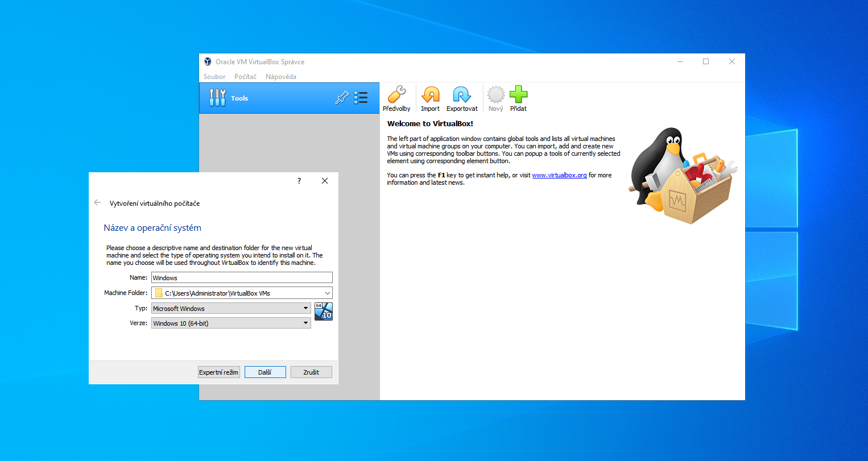Open the Typ dropdown showing Microsoft Windows

point(231,308)
